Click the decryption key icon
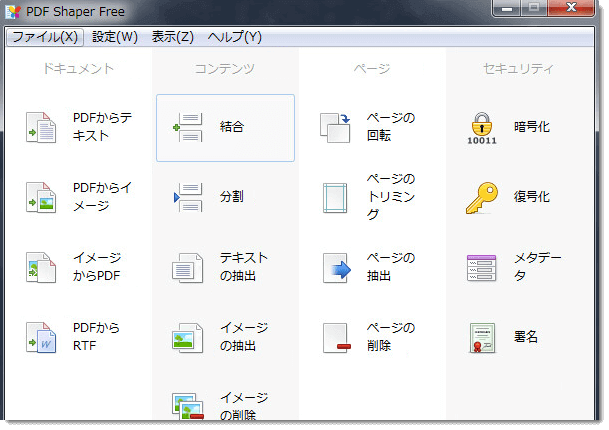Viewport: 609px width, 430px height. tap(482, 198)
